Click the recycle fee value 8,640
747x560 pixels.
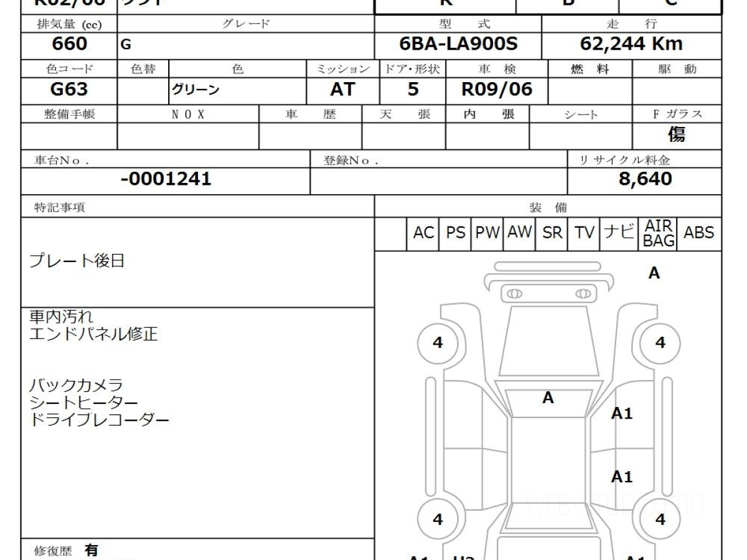point(645,180)
